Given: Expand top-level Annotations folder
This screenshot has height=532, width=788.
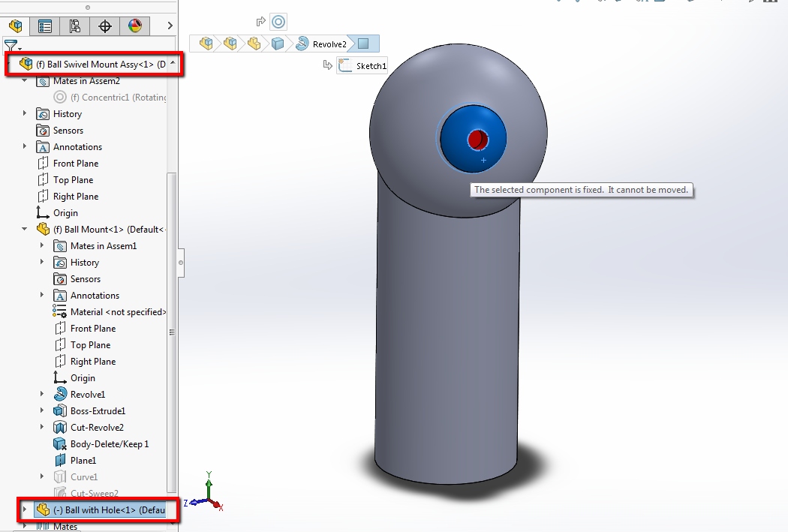Looking at the screenshot, I should point(24,146).
